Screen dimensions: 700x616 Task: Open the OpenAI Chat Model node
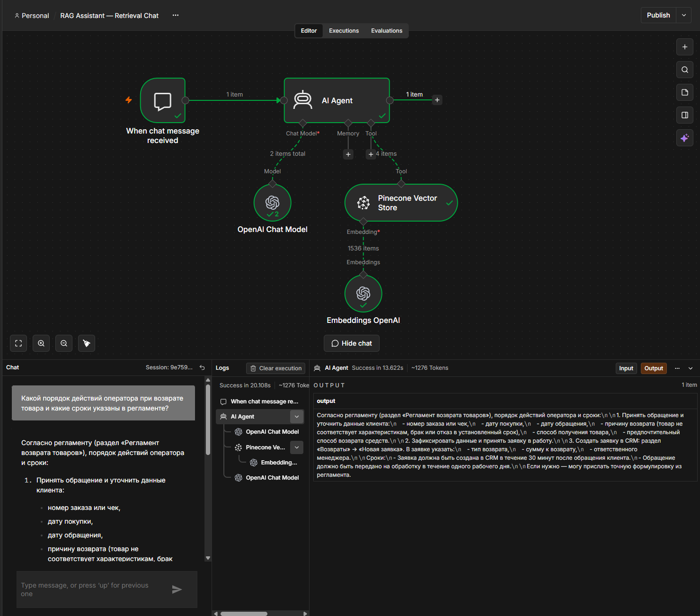point(272,203)
